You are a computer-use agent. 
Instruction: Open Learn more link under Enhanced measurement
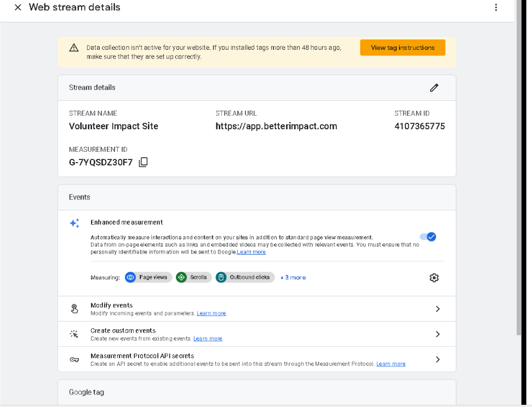pyautogui.click(x=251, y=252)
